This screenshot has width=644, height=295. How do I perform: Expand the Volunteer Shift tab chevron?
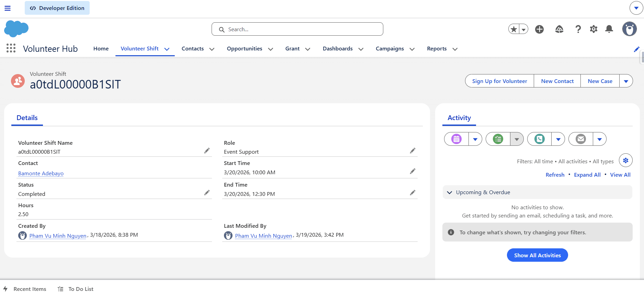pyautogui.click(x=167, y=49)
